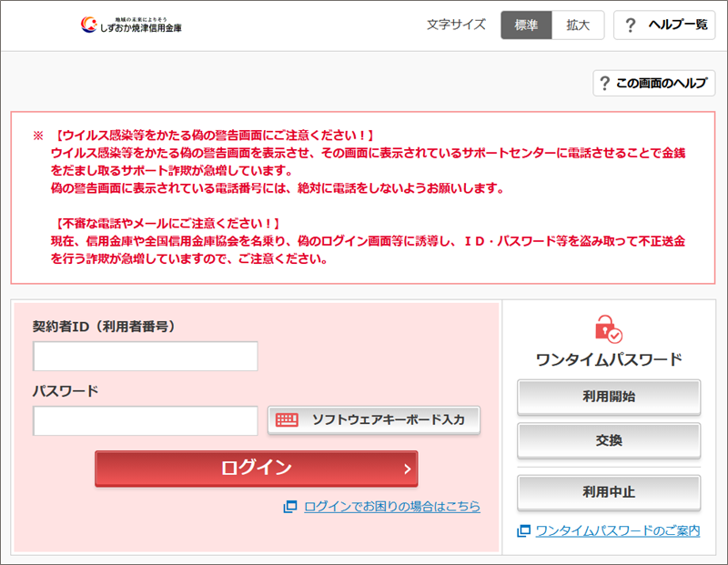
Task: Switch text size to 拡大
Action: point(578,25)
